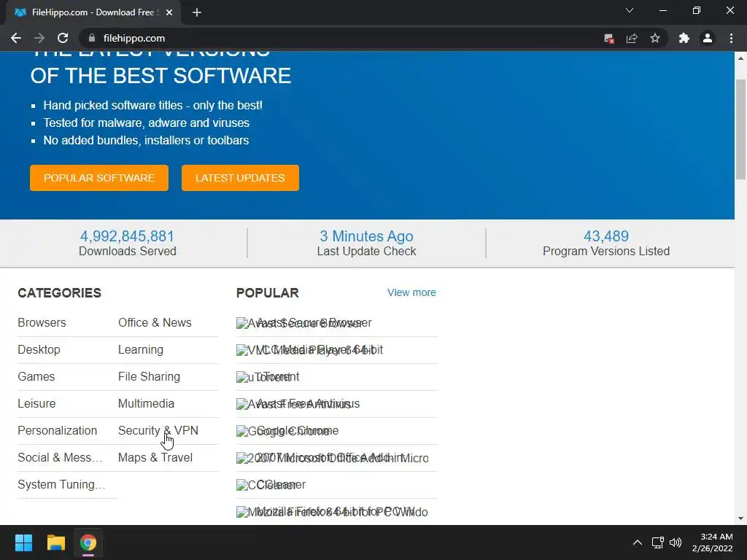Open the Browsers category

pos(42,322)
